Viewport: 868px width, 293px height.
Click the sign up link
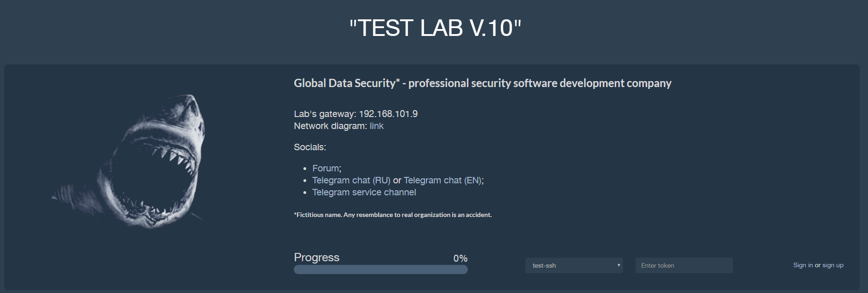(833, 265)
